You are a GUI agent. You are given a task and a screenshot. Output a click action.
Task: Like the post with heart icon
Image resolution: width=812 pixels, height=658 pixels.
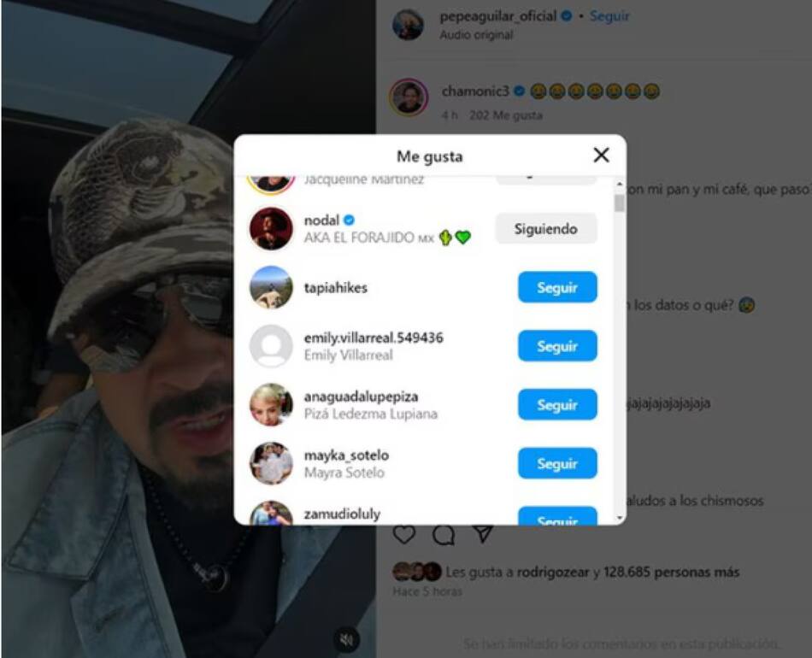[x=404, y=534]
